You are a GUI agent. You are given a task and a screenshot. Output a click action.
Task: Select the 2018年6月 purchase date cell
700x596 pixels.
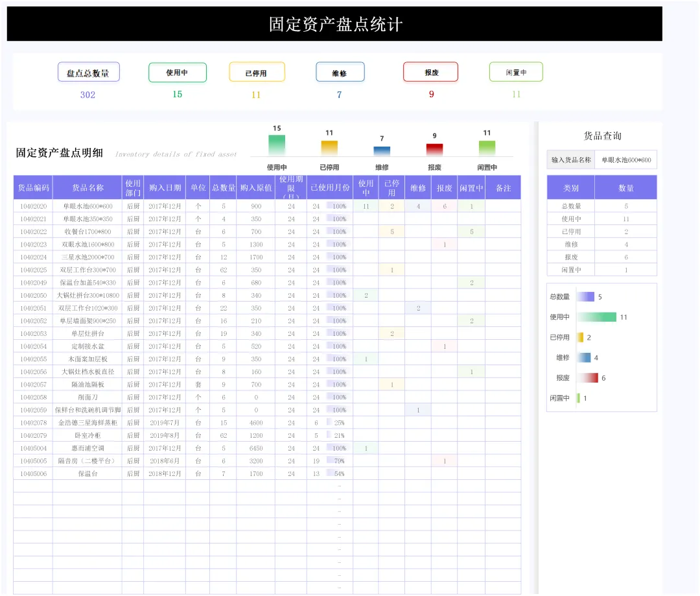[165, 461]
